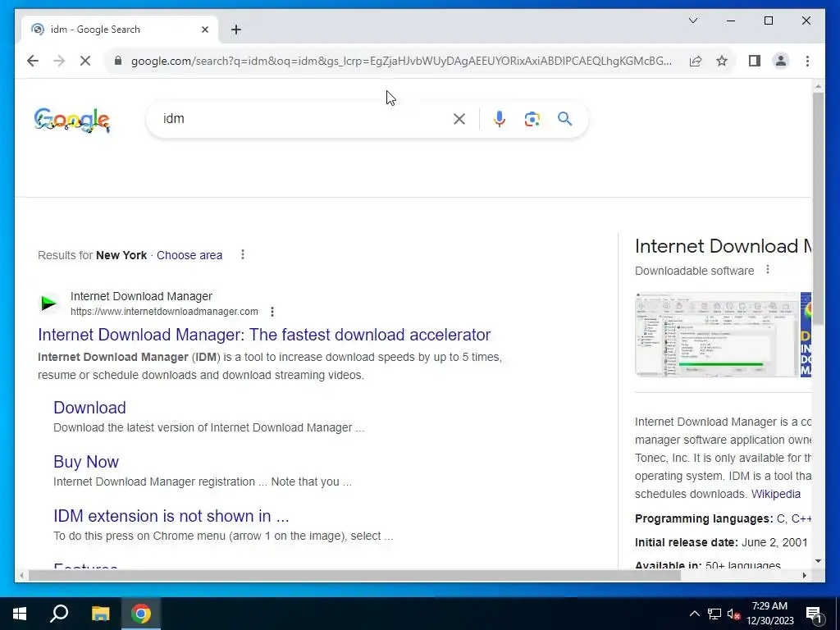This screenshot has width=840, height=630.
Task: Open location results options menu
Action: point(243,254)
